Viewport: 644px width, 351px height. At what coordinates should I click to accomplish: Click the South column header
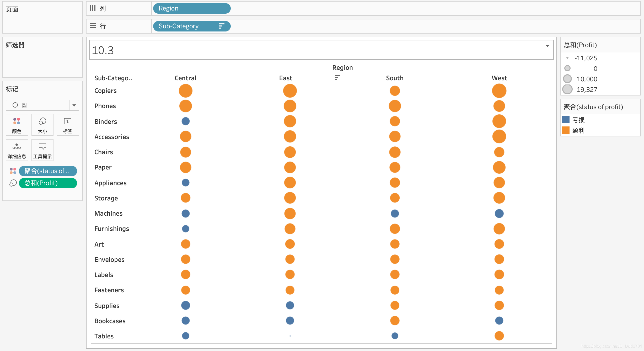(x=395, y=78)
